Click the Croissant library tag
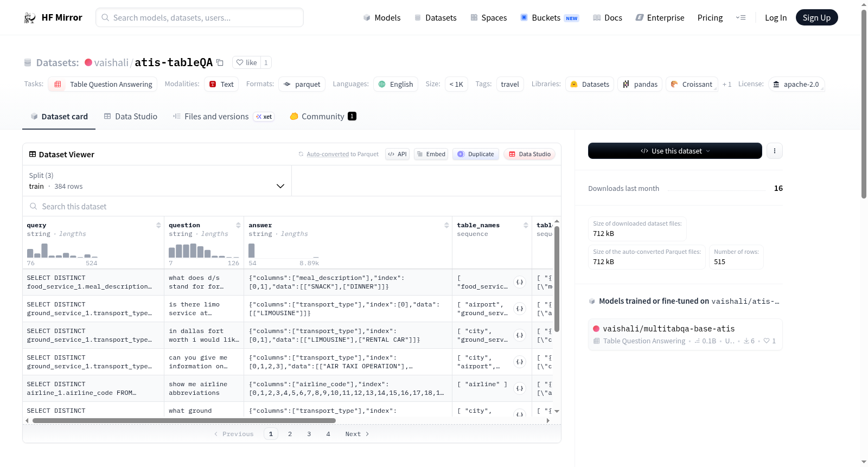Image resolution: width=868 pixels, height=467 pixels. coord(692,84)
